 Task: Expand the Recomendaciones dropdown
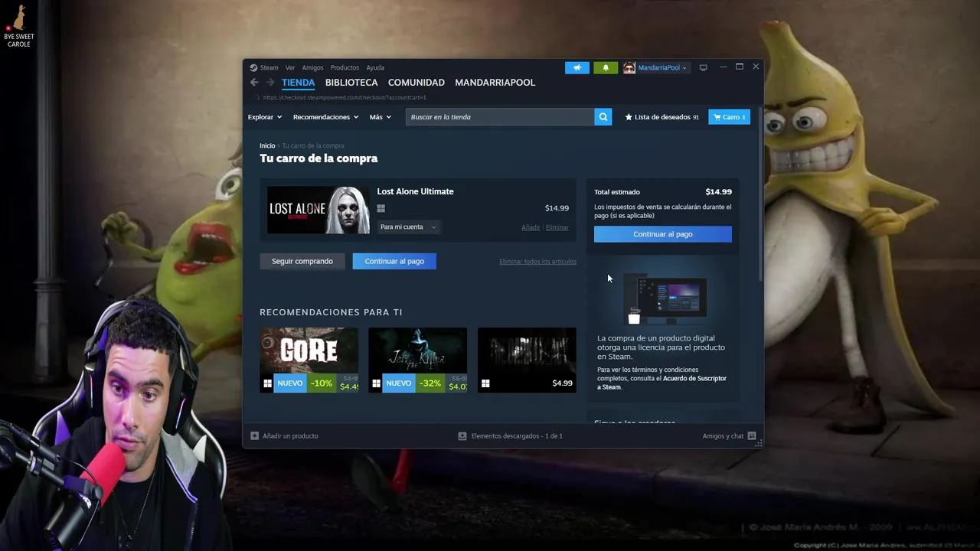tap(325, 117)
